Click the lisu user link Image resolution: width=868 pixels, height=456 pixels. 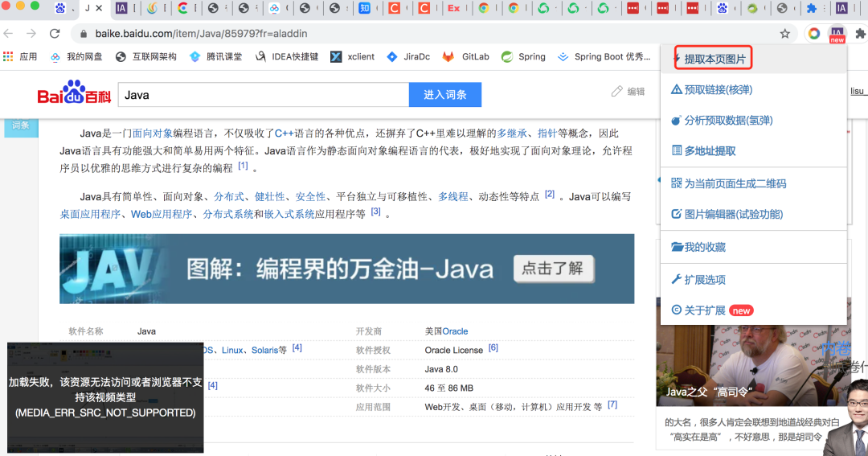coord(857,91)
